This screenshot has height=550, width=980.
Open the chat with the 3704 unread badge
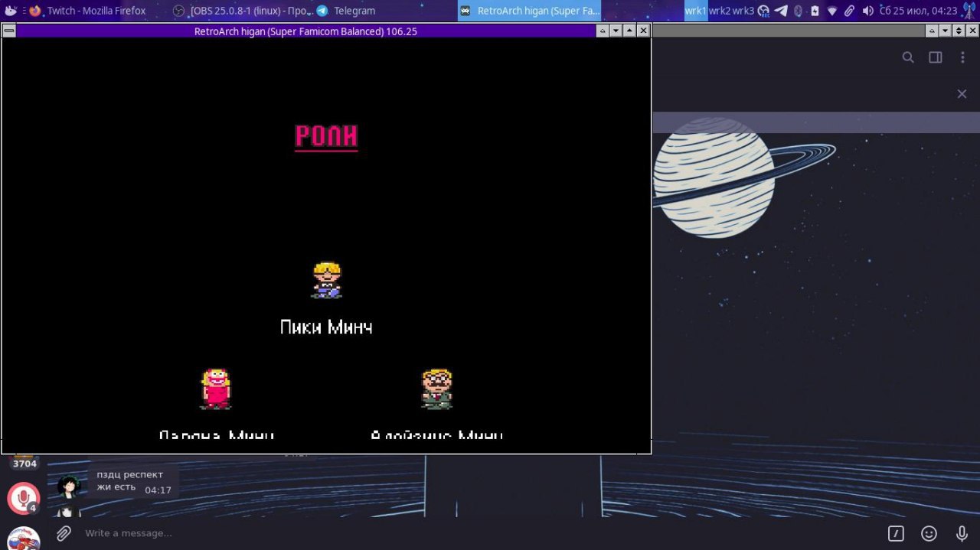(x=24, y=461)
